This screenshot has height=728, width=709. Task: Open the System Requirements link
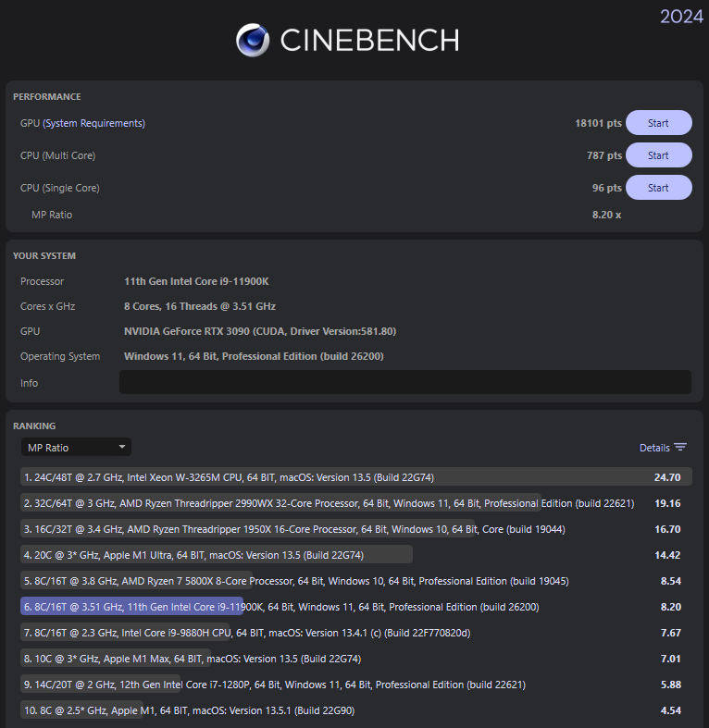[93, 124]
